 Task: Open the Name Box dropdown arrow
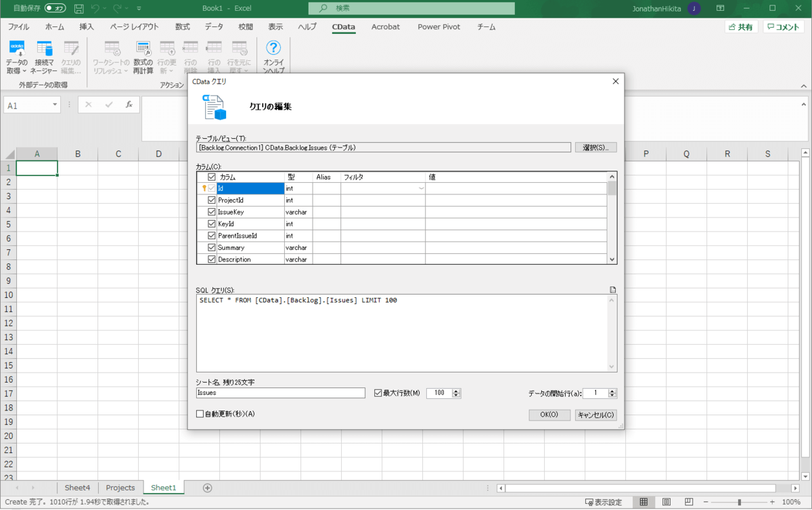pyautogui.click(x=55, y=106)
